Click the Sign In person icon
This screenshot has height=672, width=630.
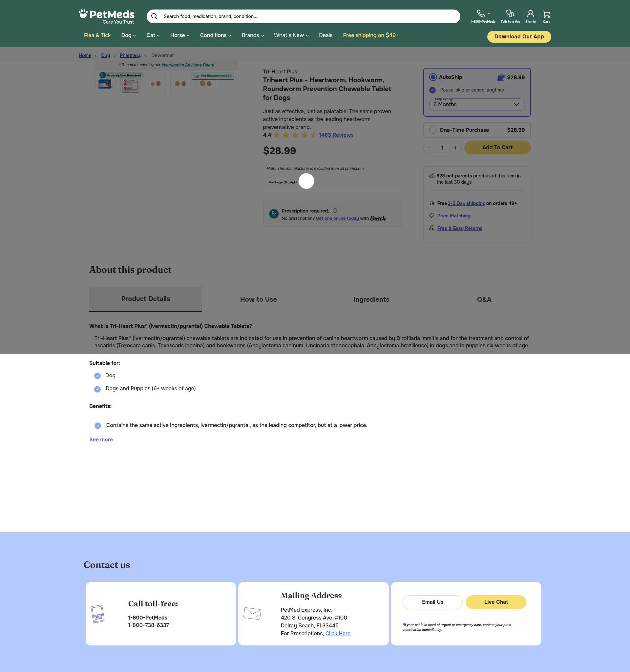(x=530, y=14)
